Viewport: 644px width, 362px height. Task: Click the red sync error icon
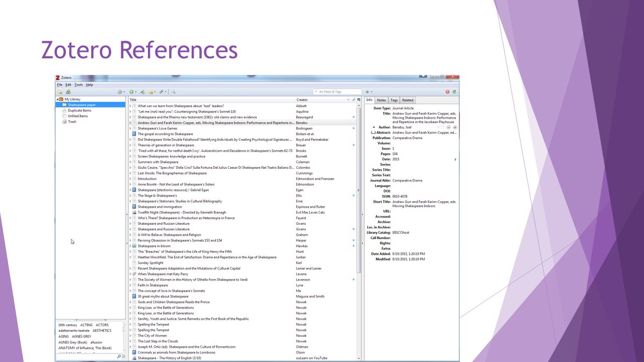pyautogui.click(x=447, y=92)
